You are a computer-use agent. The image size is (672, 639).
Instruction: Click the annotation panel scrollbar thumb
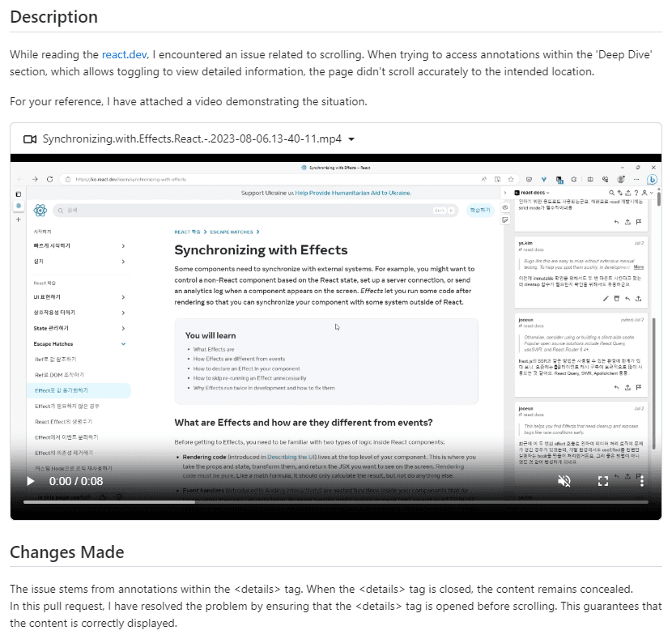point(654,384)
